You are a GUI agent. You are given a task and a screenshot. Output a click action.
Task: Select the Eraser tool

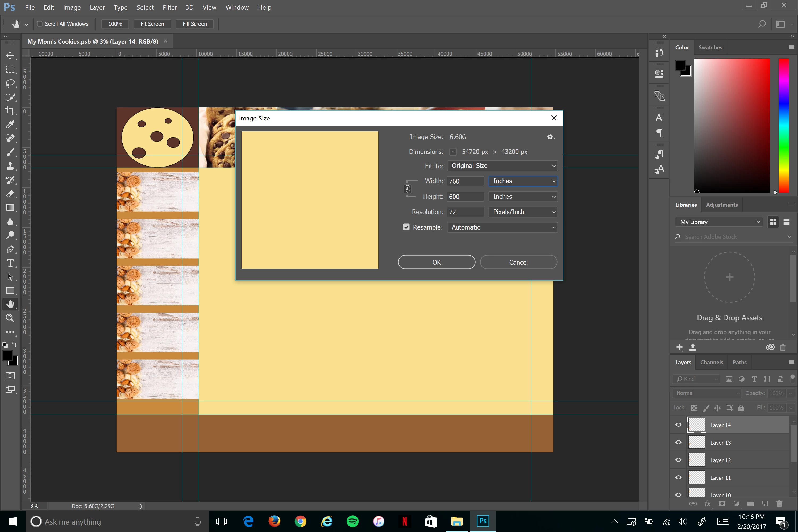click(x=10, y=194)
